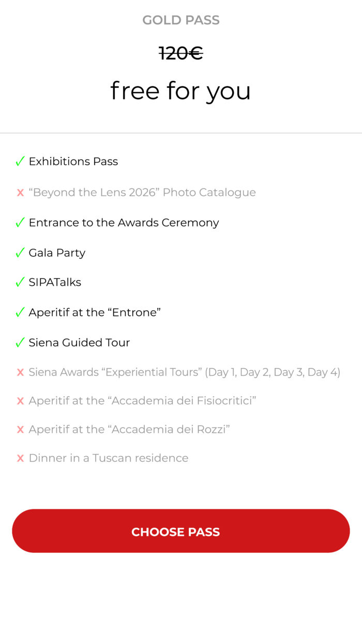This screenshot has height=644, width=362.
Task: Click the Siena Guided Tour text
Action: pyautogui.click(x=79, y=343)
